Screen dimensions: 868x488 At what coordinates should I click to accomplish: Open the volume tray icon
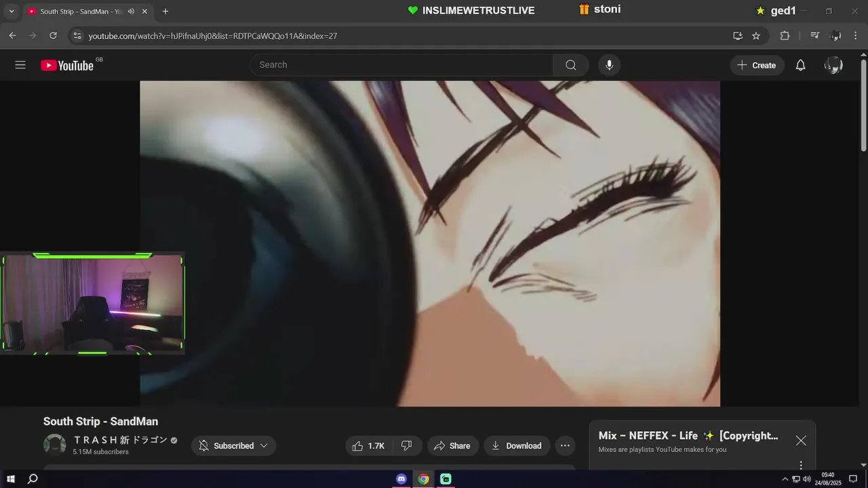point(807,479)
